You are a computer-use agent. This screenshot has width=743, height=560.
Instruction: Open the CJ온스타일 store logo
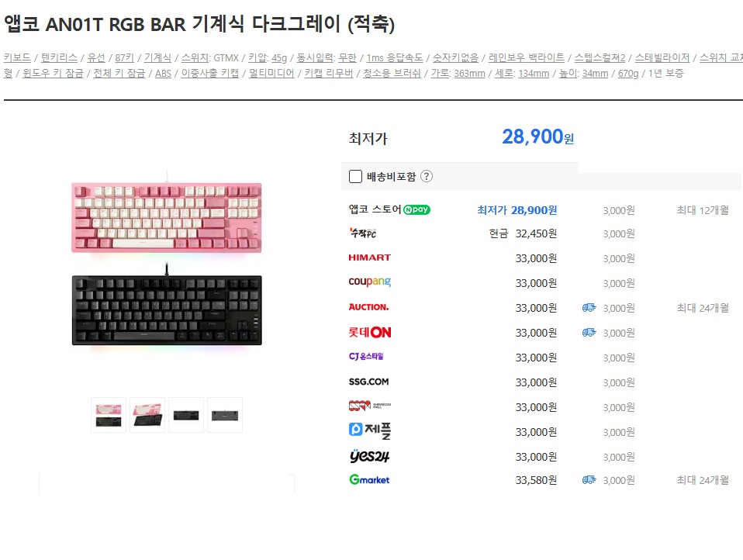[366, 356]
